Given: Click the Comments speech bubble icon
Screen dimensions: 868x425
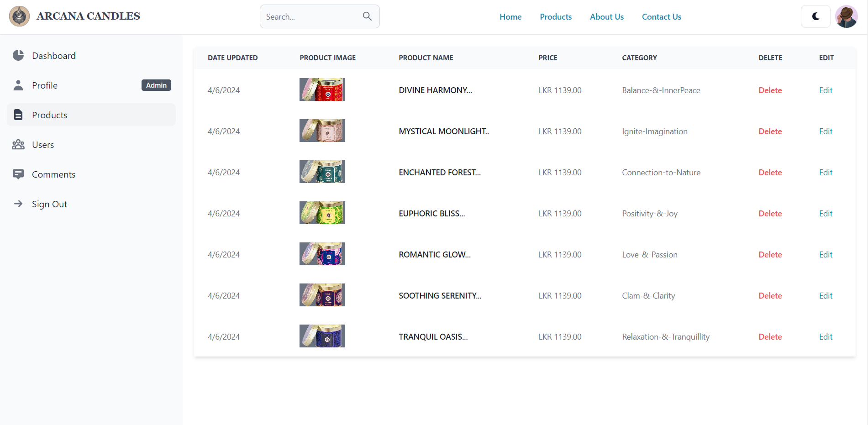Looking at the screenshot, I should click(x=18, y=174).
